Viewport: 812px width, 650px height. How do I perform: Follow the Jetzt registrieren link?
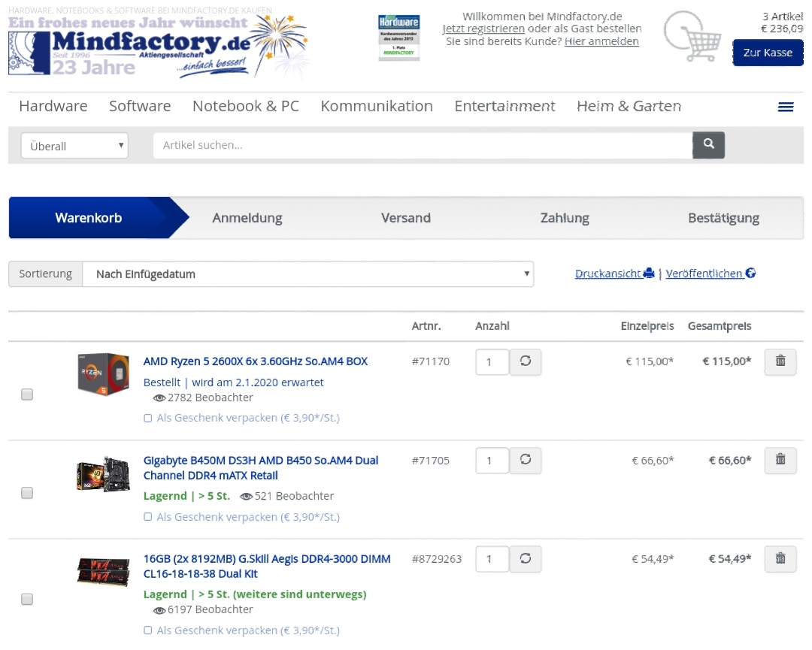pyautogui.click(x=483, y=29)
